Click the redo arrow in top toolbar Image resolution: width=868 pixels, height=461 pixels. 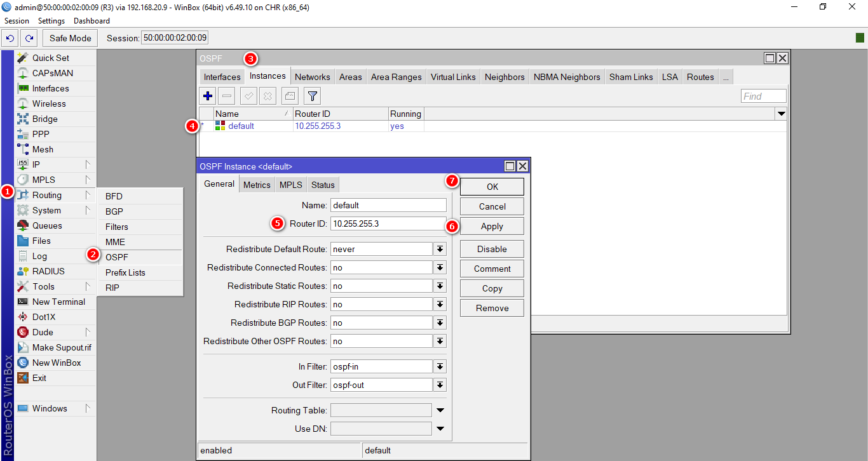(x=29, y=38)
